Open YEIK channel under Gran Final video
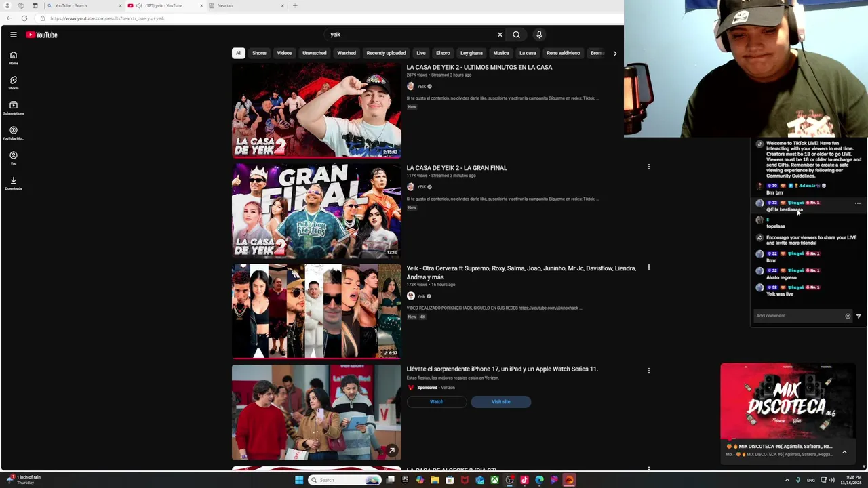 coord(422,187)
